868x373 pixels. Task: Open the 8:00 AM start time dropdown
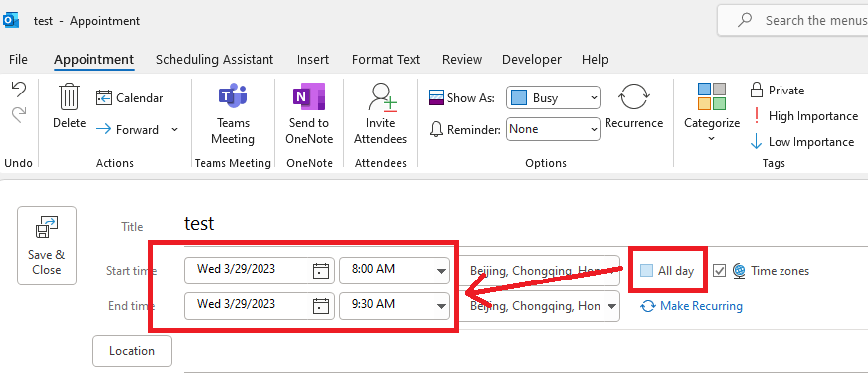point(441,271)
